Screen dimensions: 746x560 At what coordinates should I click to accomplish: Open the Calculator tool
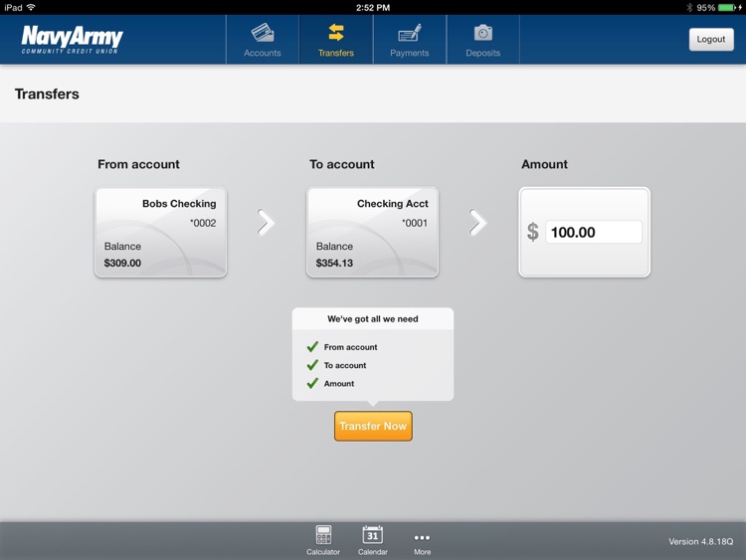(323, 540)
